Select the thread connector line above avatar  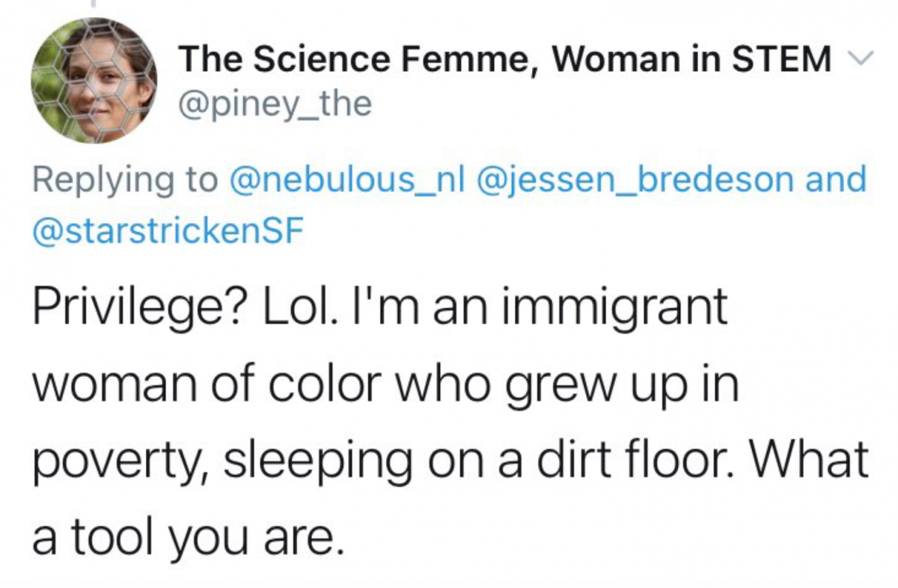[x=94, y=4]
